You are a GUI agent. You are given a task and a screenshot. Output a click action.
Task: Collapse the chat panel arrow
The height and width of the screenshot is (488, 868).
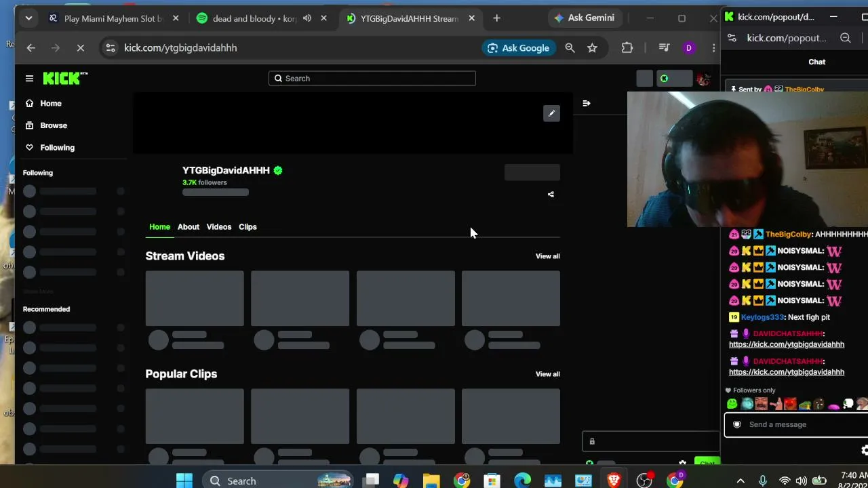(x=587, y=104)
